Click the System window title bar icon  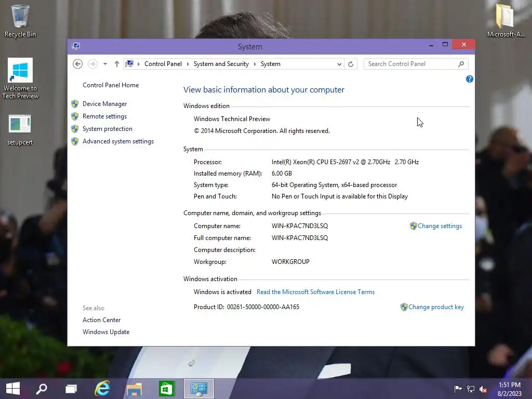tap(76, 46)
